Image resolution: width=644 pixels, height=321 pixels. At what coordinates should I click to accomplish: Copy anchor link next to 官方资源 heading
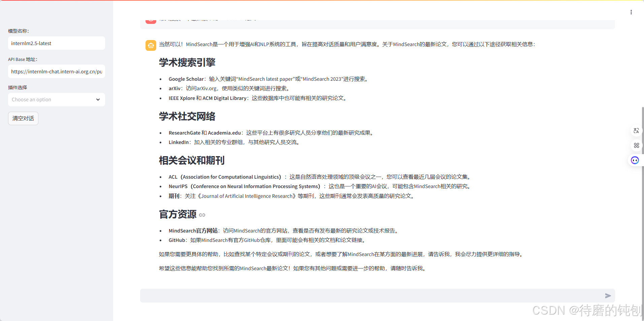[x=202, y=215]
